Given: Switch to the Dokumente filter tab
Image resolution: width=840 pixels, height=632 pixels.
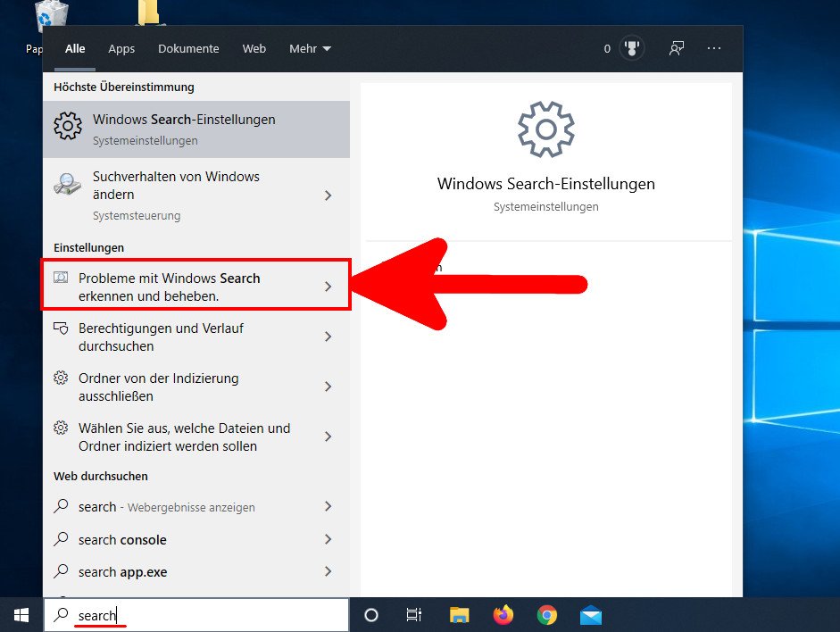Looking at the screenshot, I should point(188,48).
